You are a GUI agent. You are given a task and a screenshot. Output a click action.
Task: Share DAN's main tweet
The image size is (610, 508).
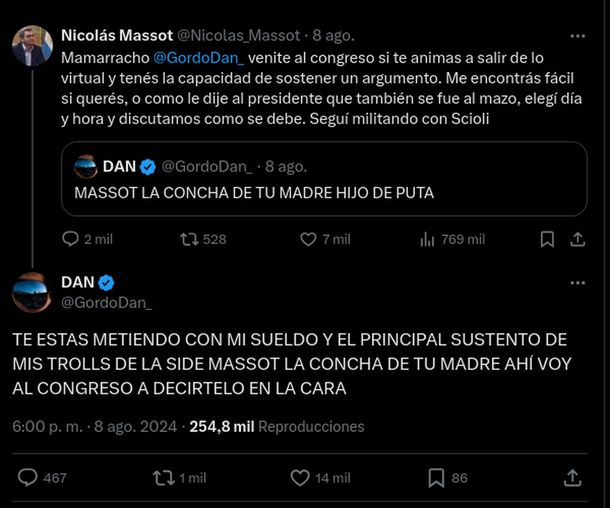(573, 477)
